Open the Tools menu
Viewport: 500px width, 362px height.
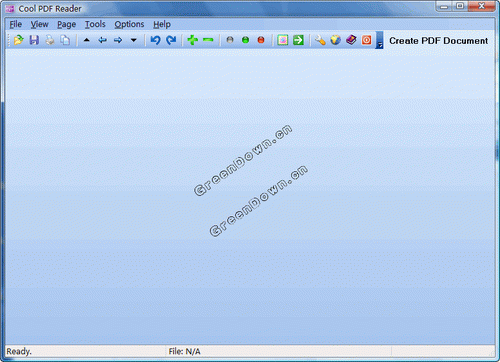point(95,24)
